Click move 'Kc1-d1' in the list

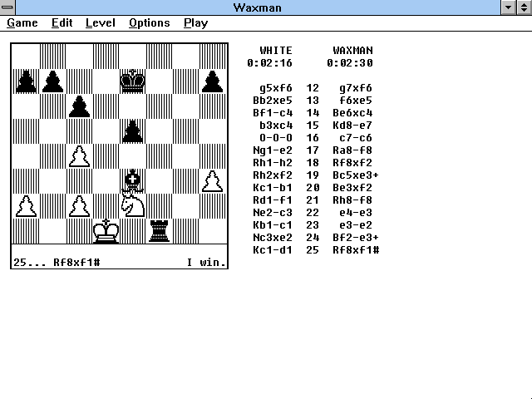point(273,250)
